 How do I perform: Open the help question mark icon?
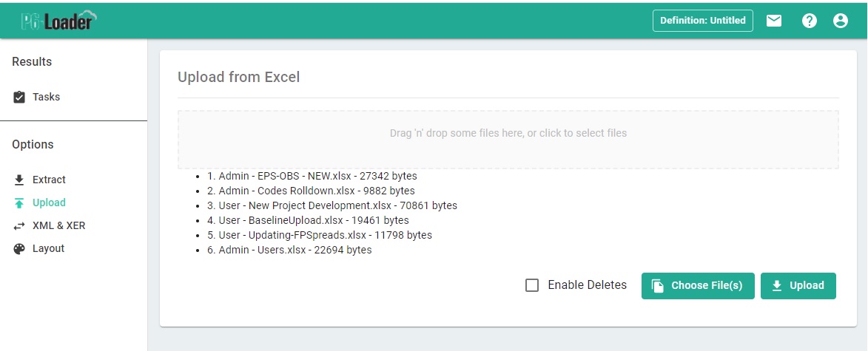(810, 21)
